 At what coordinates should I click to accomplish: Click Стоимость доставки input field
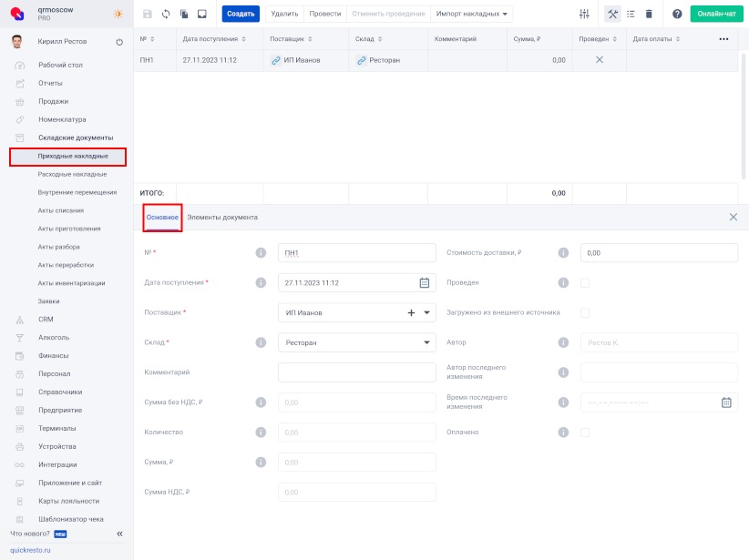(x=659, y=253)
